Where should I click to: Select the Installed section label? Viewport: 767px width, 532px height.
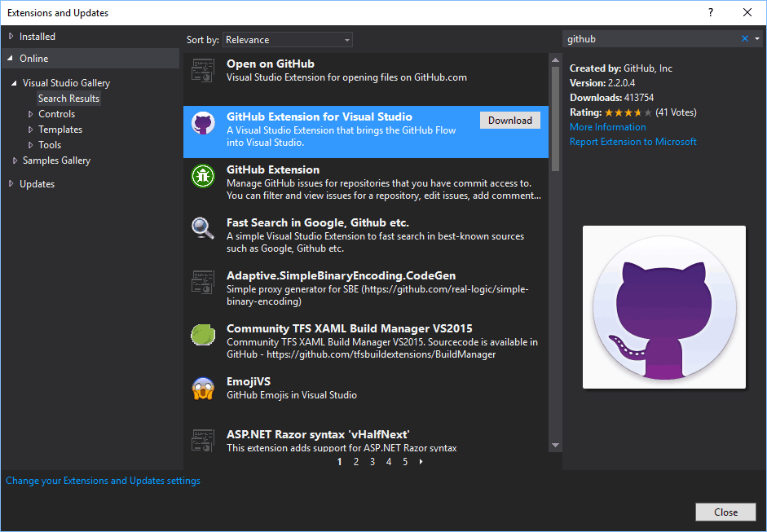pyautogui.click(x=37, y=36)
